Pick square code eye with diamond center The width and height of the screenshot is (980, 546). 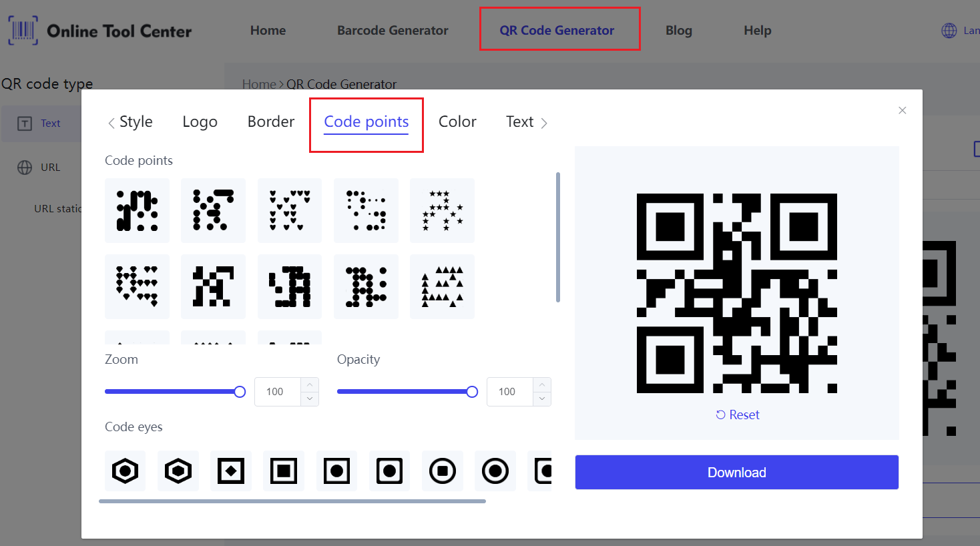coord(231,471)
